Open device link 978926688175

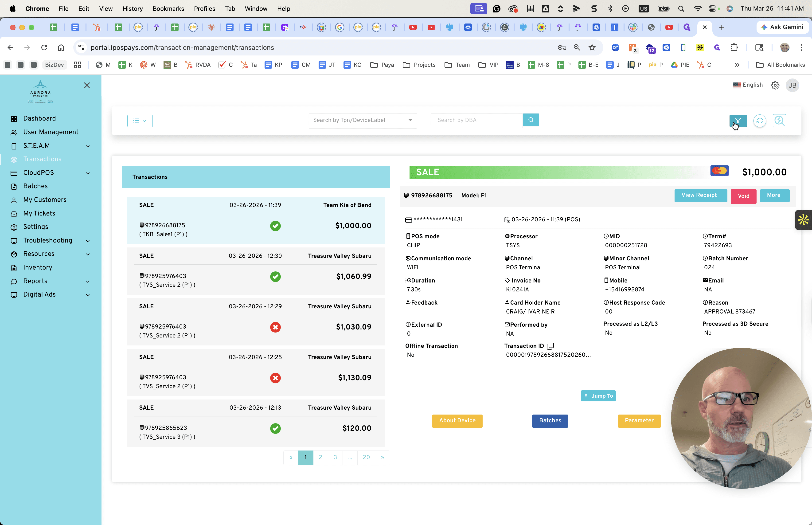pyautogui.click(x=431, y=196)
